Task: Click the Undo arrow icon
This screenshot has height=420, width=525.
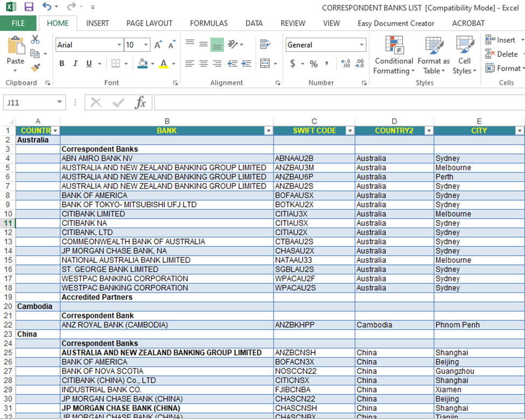Action: pos(46,6)
